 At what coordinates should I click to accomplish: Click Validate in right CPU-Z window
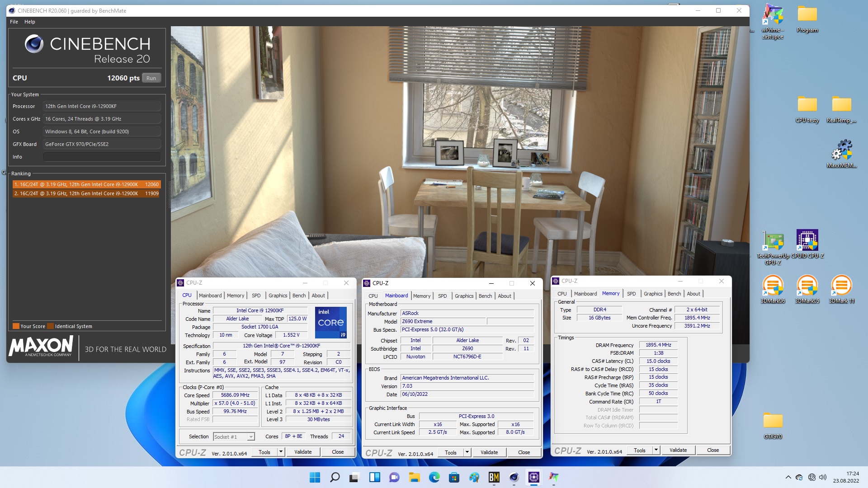[x=678, y=450]
